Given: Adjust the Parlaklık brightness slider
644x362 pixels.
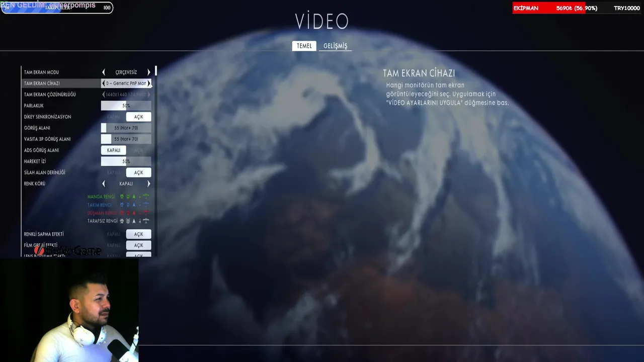Looking at the screenshot, I should tap(126, 106).
